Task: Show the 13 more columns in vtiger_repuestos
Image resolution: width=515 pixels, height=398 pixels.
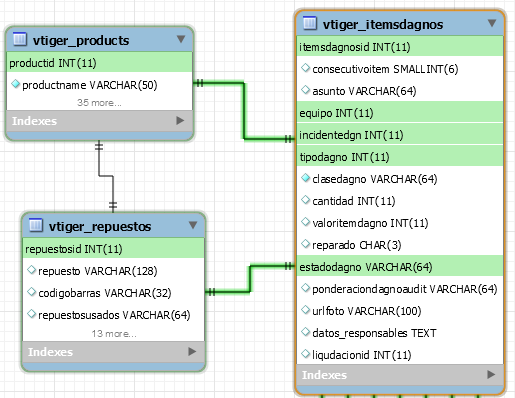Action: tap(114, 333)
